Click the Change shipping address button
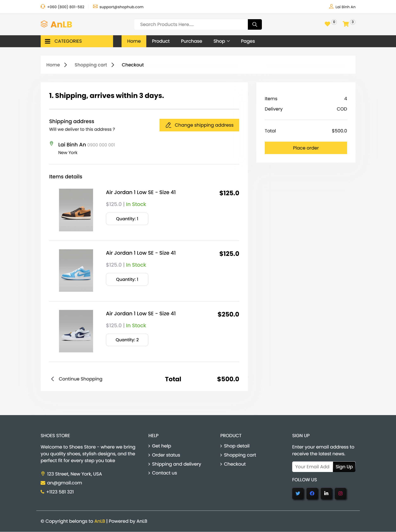 click(199, 125)
